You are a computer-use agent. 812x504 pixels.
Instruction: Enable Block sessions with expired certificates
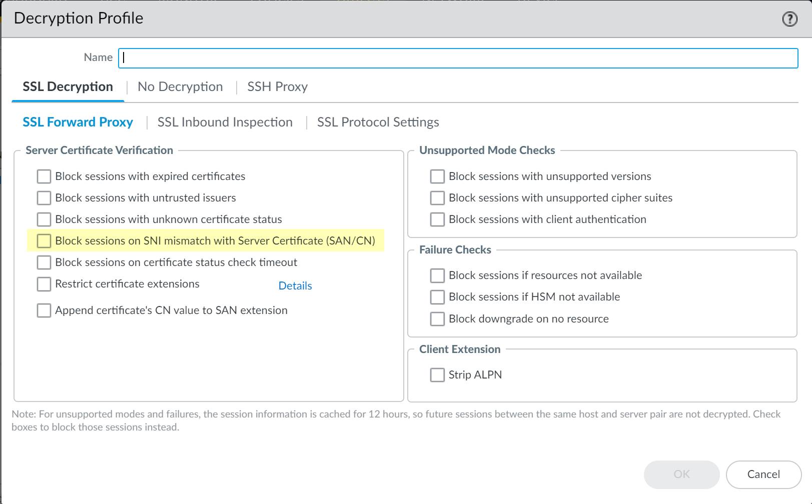pos(44,176)
